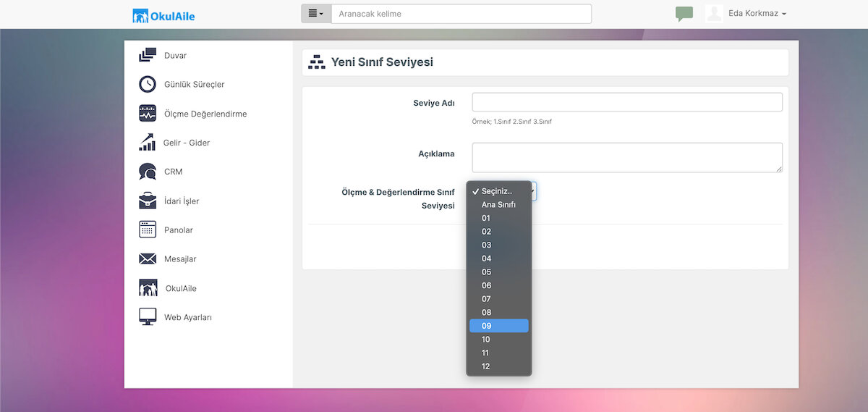This screenshot has height=412, width=868.
Task: Select option 12 in the list
Action: (499, 366)
